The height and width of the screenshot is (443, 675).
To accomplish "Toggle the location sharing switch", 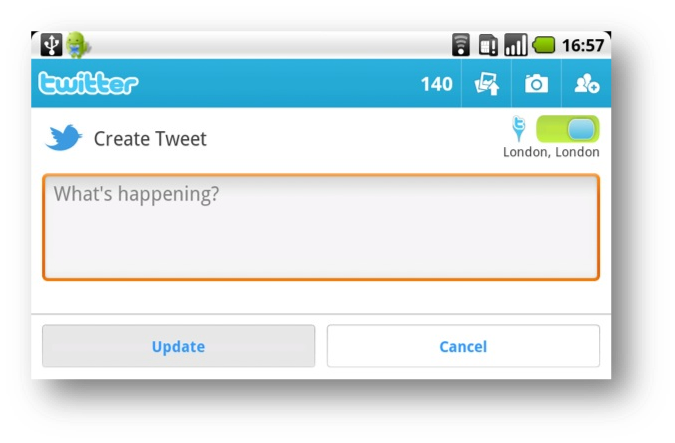I will [x=567, y=129].
